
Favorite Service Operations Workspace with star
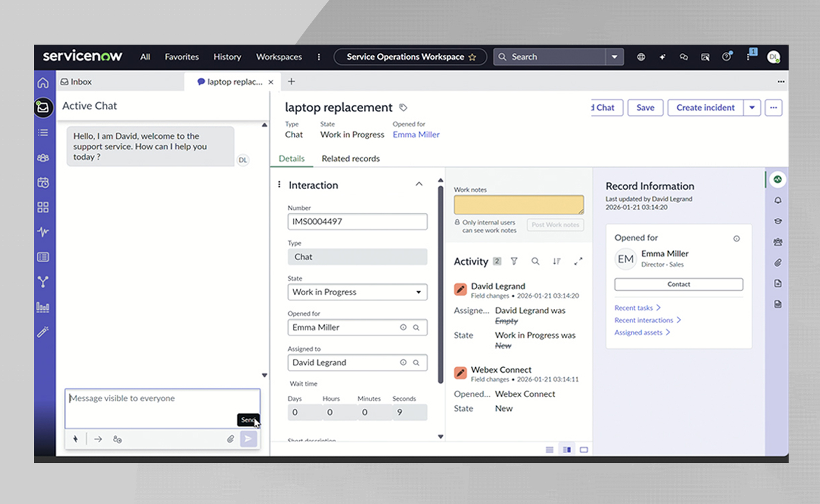click(x=472, y=57)
